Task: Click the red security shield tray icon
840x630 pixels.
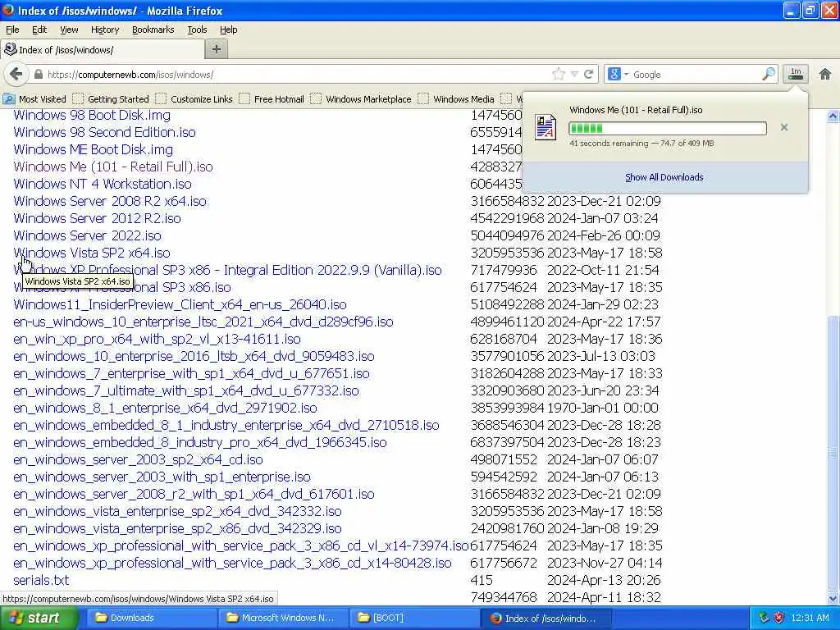Action: [x=779, y=618]
